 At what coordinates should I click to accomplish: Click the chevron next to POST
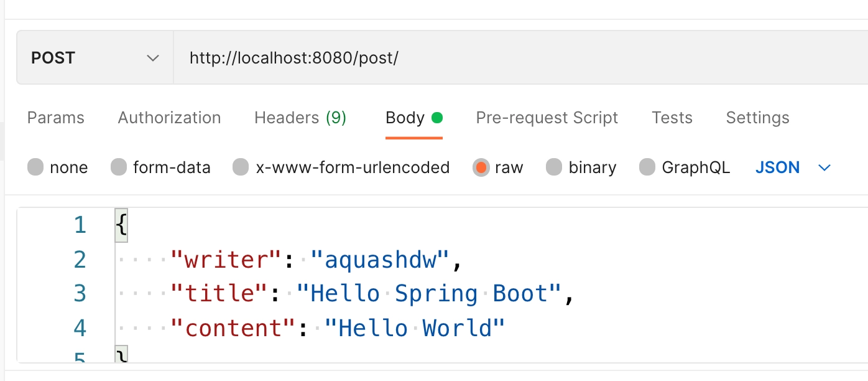click(152, 58)
